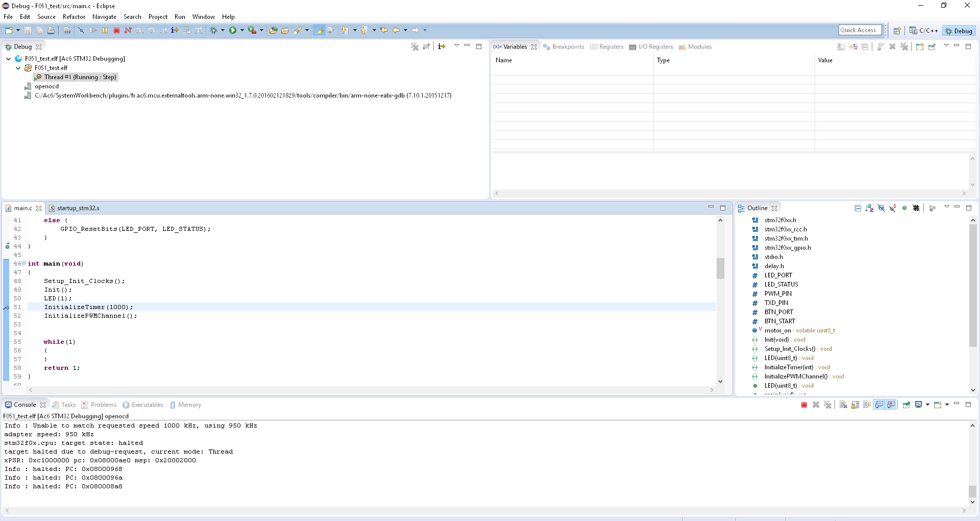Click the Suspend (pause) debug button

point(105,31)
